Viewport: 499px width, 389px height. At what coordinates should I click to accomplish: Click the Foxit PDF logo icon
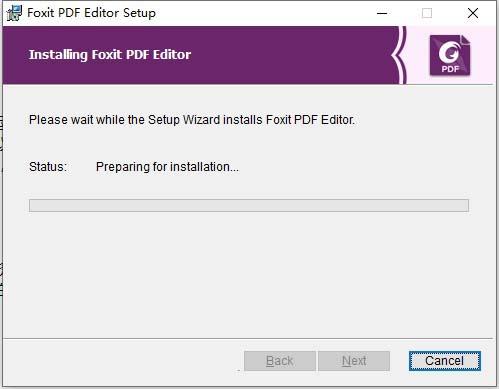[x=450, y=56]
